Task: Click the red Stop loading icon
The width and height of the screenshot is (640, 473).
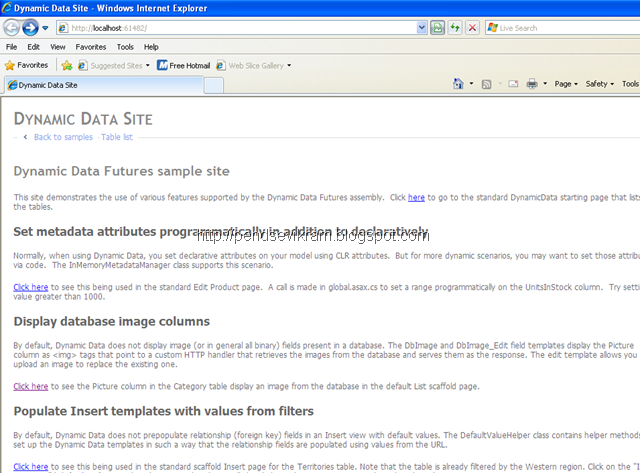Action: pyautogui.click(x=472, y=28)
